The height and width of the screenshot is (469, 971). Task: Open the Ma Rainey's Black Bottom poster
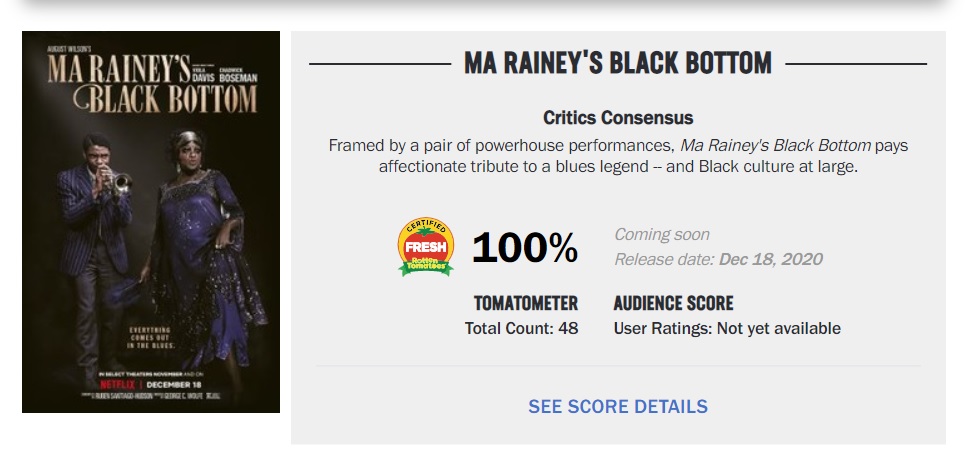click(x=150, y=222)
